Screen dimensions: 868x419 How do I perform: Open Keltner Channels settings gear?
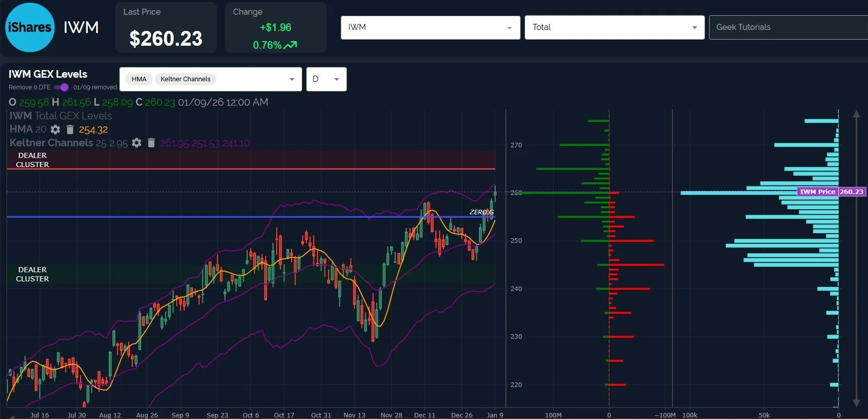click(x=137, y=143)
